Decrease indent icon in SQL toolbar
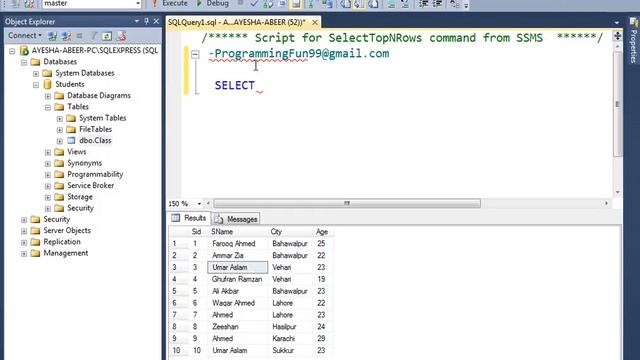Viewport: 640px width, 360px height. (423, 4)
